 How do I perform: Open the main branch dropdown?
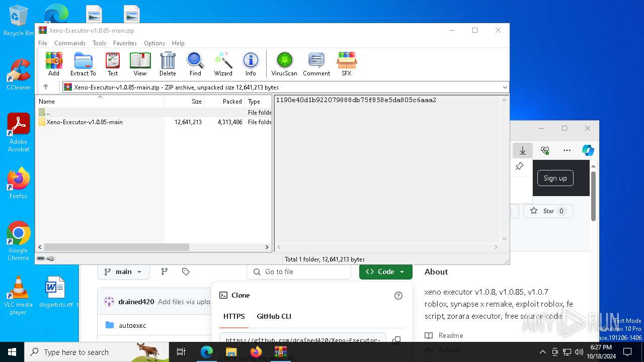coord(123,271)
